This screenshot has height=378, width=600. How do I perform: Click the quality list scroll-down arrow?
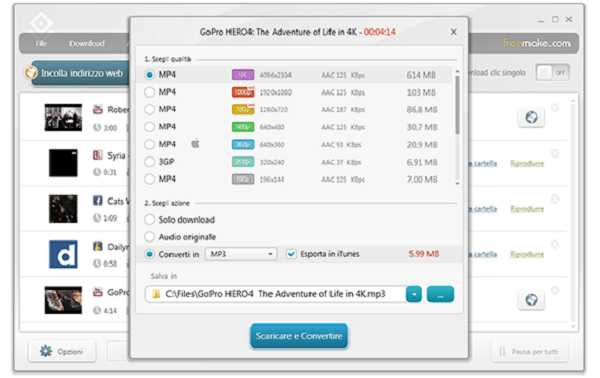click(x=457, y=184)
